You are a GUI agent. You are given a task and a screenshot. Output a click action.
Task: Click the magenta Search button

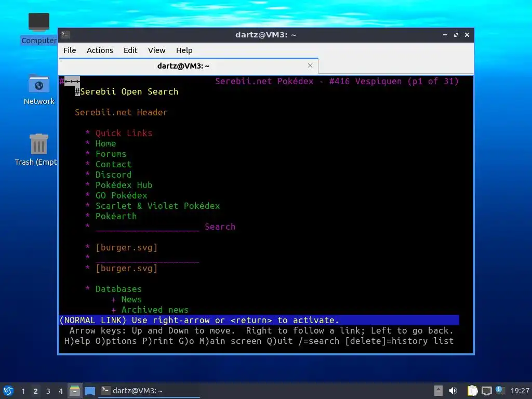220,227
